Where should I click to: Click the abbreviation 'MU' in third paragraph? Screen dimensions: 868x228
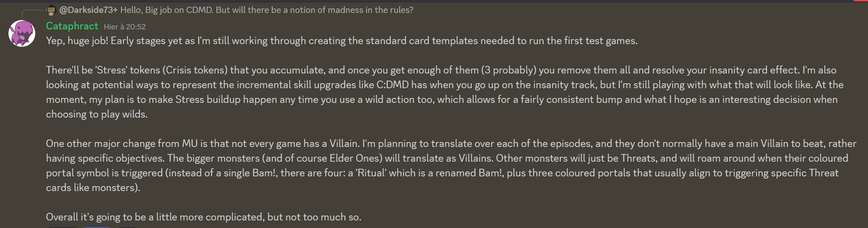pos(190,143)
